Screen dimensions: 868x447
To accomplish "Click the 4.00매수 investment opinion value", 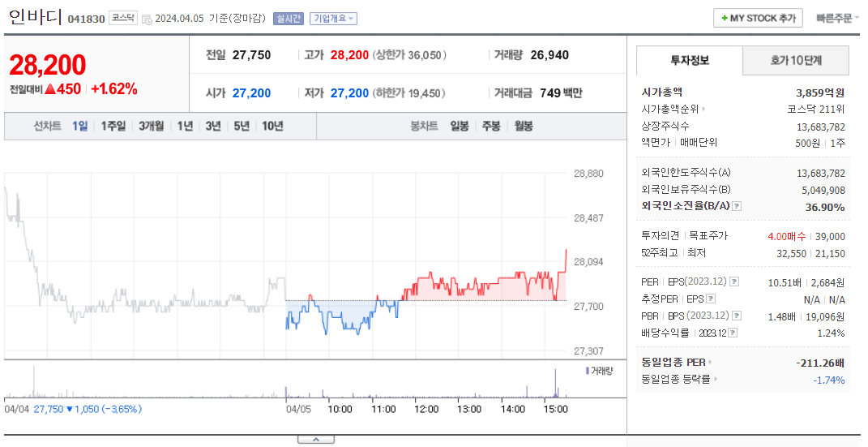I will (787, 237).
